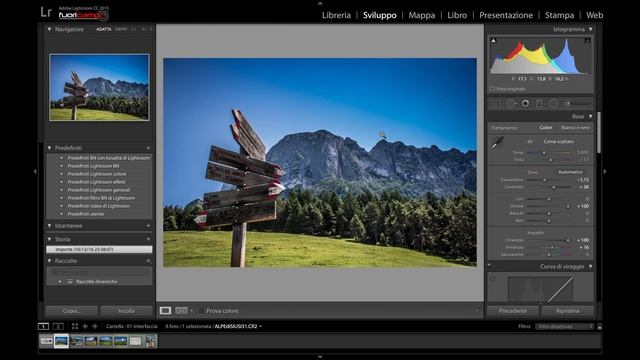Select the spot removal tool
Image resolution: width=640 pixels, height=360 pixels.
pyautogui.click(x=510, y=104)
